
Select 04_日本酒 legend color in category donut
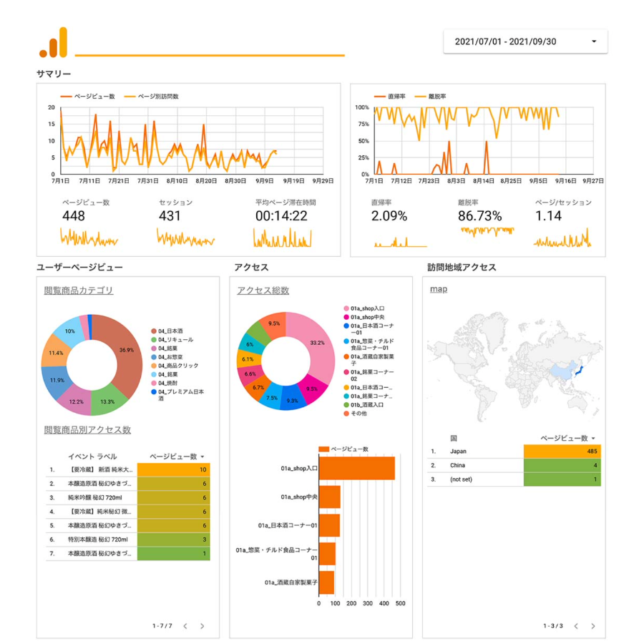coord(153,331)
